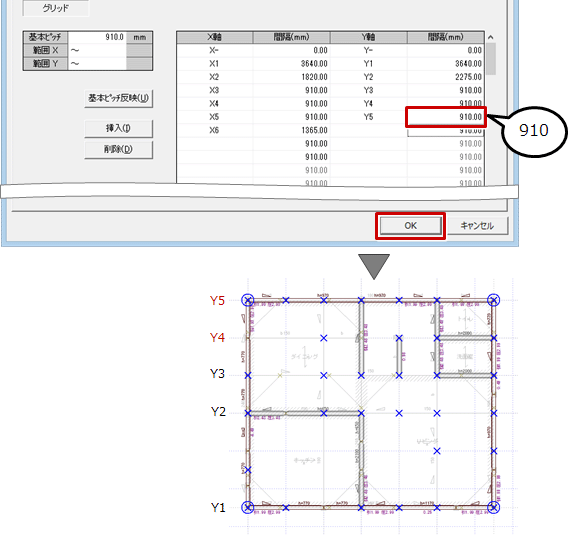This screenshot has width=569, height=535.
Task: Click the OK button
Action: pyautogui.click(x=410, y=226)
